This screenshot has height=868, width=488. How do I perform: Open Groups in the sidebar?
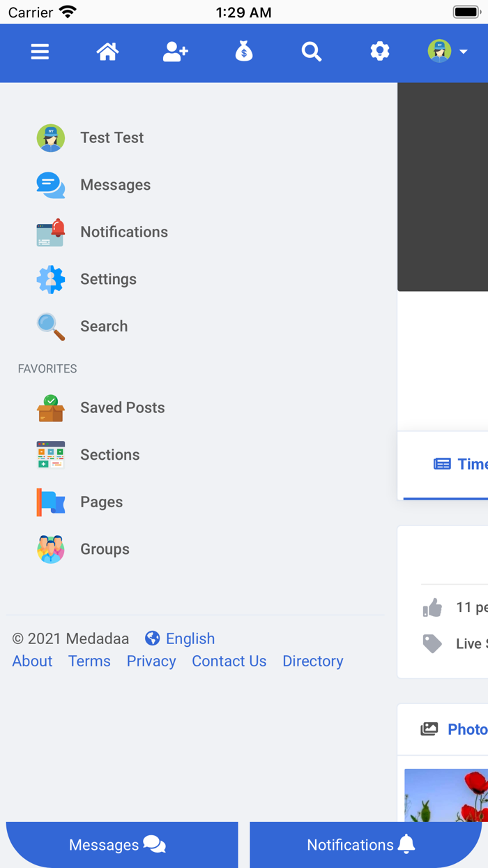105,549
